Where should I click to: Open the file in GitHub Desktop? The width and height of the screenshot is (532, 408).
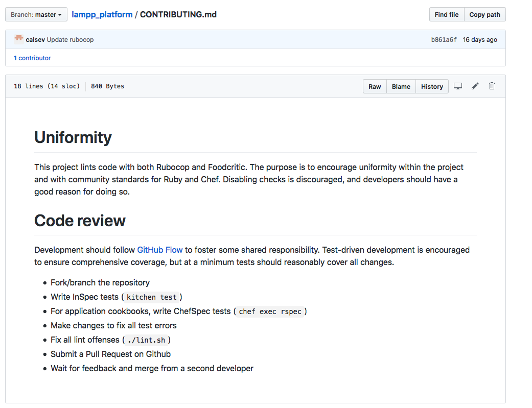click(458, 86)
